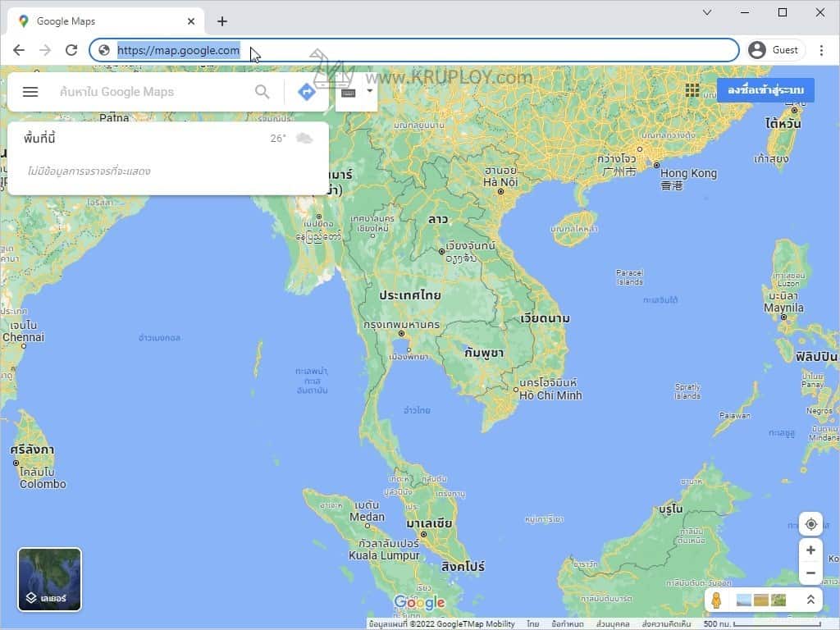Expand the keyboard input tools dropdown arrow
This screenshot has width=840, height=630.
pyautogui.click(x=370, y=91)
